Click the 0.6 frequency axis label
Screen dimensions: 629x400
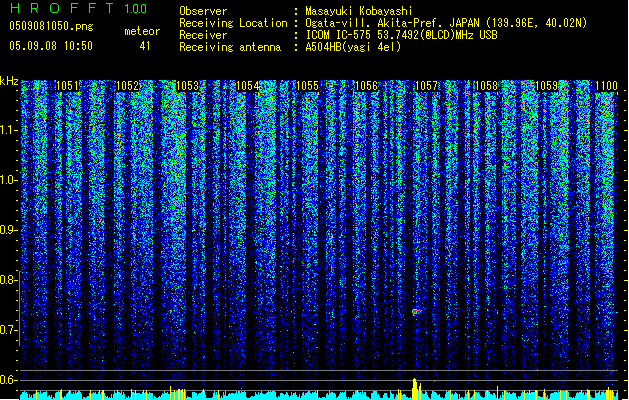click(x=8, y=380)
